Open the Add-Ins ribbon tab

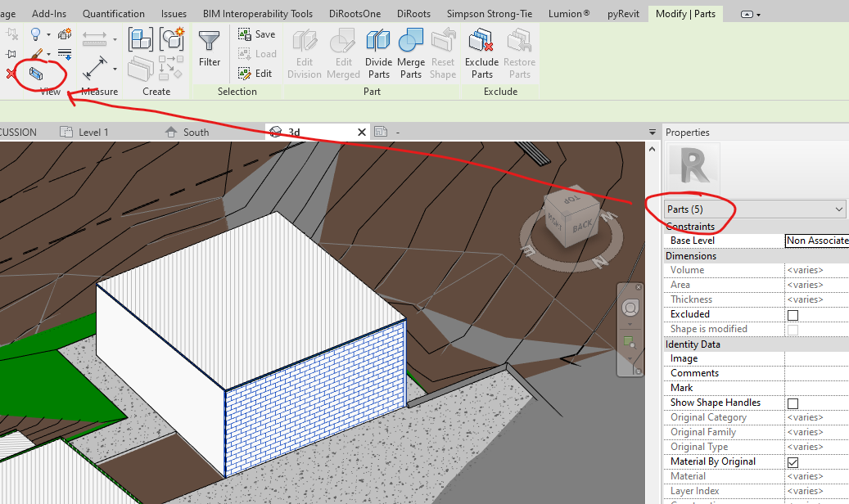[x=49, y=14]
